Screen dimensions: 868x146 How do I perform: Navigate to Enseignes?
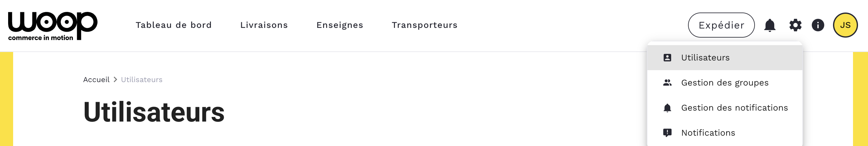pyautogui.click(x=340, y=25)
